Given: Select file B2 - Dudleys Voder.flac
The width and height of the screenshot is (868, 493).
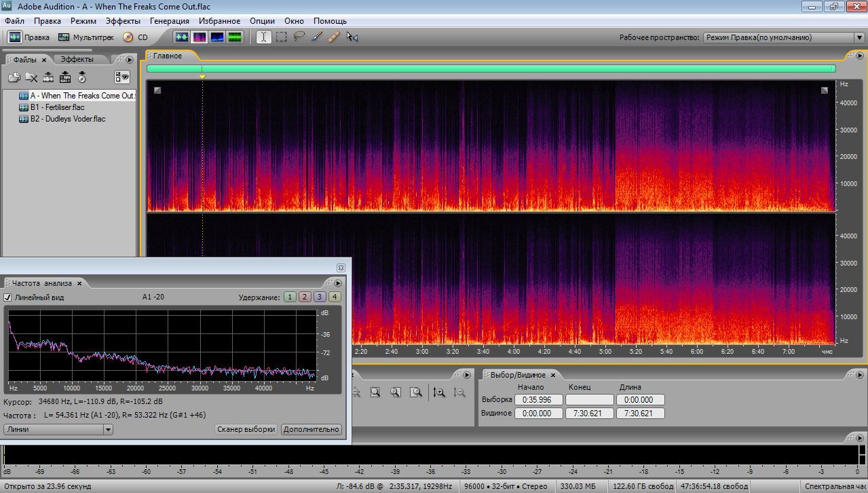Looking at the screenshot, I should coord(67,119).
